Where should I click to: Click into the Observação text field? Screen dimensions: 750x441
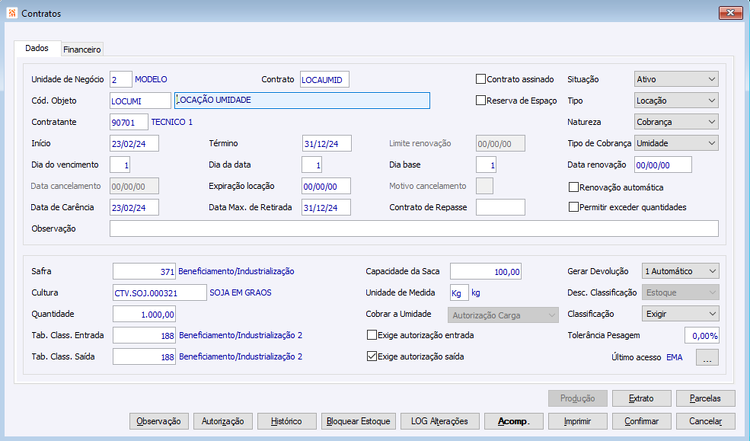[414, 229]
